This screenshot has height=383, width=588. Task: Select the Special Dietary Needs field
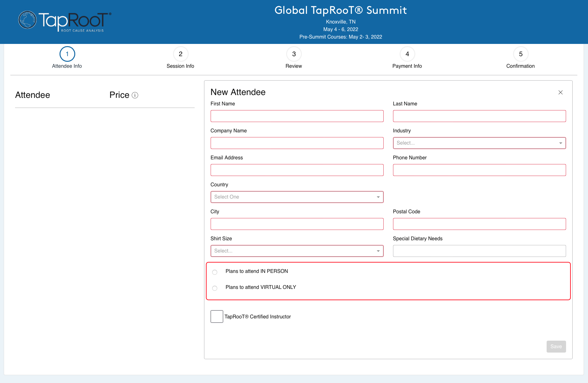coord(479,251)
